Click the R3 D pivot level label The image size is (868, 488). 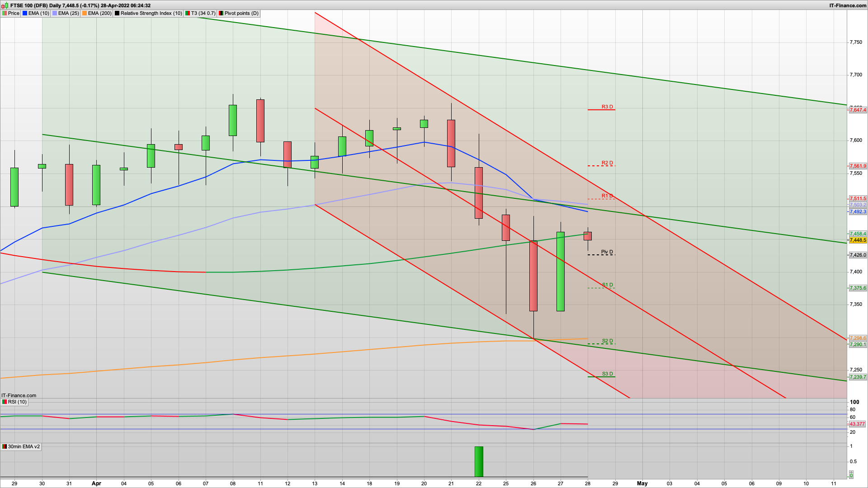tap(607, 107)
